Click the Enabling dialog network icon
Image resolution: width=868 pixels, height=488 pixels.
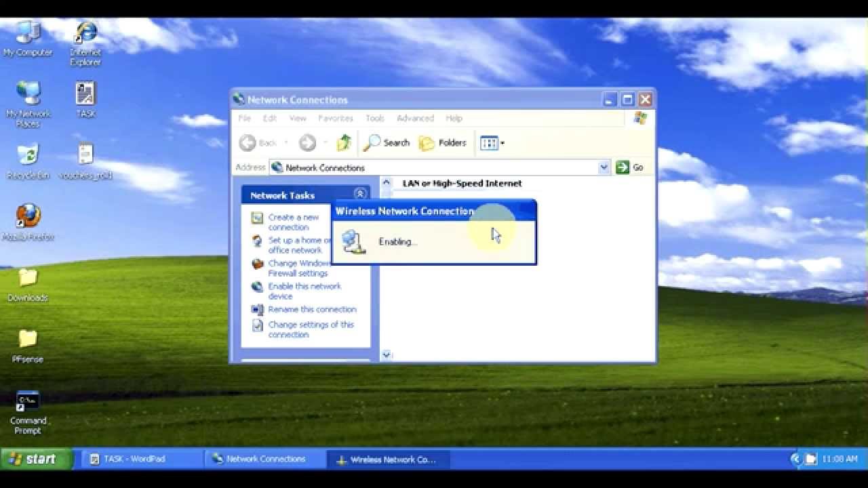tap(353, 241)
